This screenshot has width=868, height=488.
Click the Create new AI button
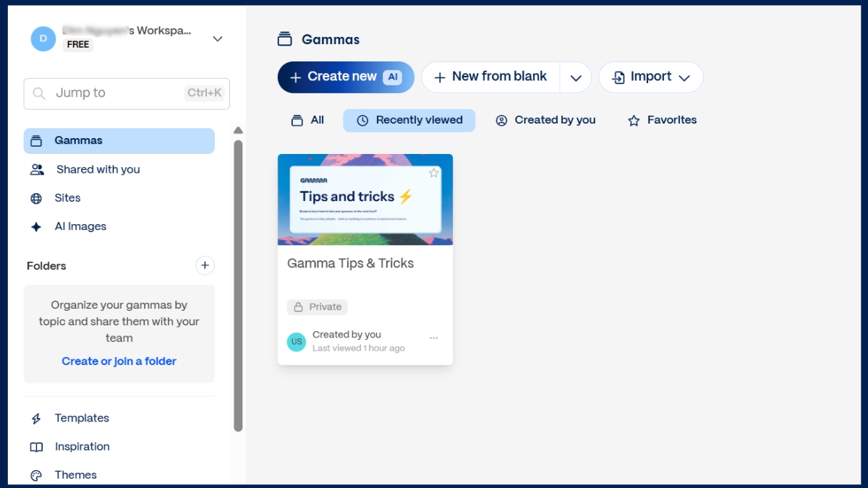pyautogui.click(x=346, y=77)
